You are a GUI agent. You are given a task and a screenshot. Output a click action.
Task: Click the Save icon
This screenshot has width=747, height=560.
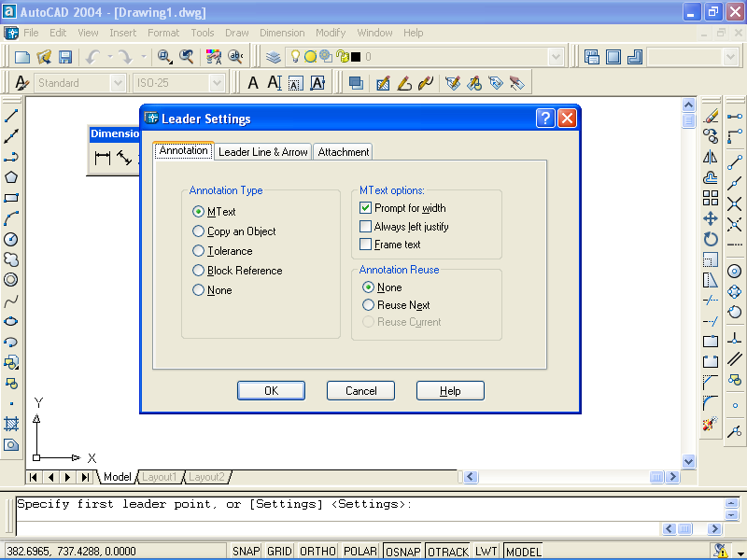65,57
